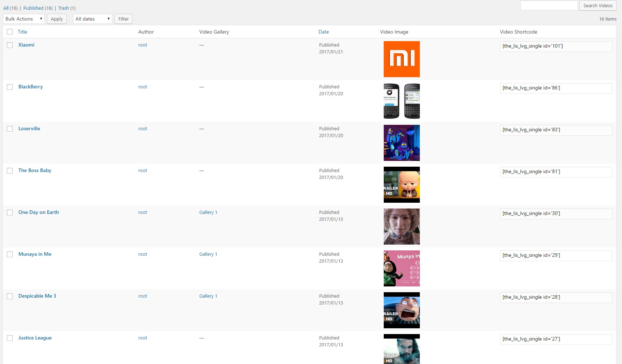Apply the selected bulk action
The height and width of the screenshot is (364, 622).
tap(57, 19)
